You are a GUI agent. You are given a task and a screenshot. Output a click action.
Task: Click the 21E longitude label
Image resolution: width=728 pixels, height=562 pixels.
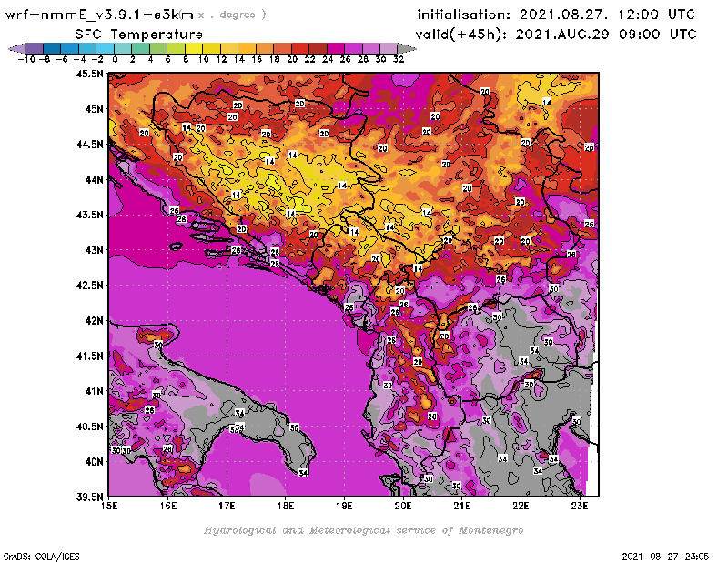462,506
